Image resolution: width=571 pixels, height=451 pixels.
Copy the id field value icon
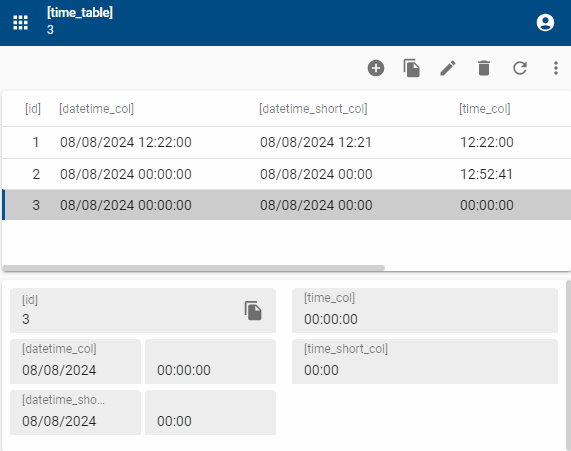click(x=253, y=310)
